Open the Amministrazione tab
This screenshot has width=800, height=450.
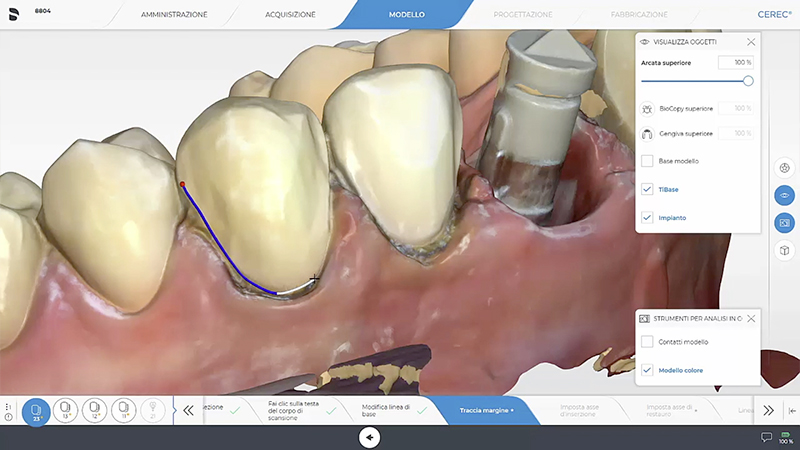pos(174,15)
